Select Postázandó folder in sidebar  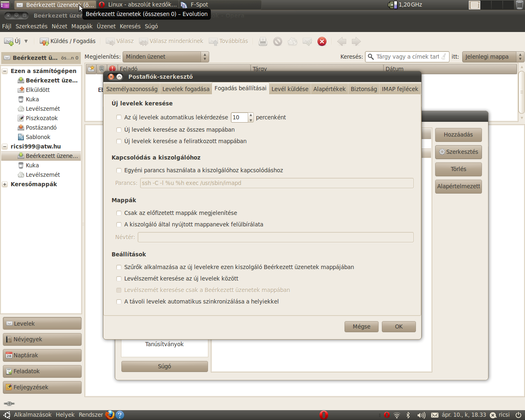[x=41, y=128]
